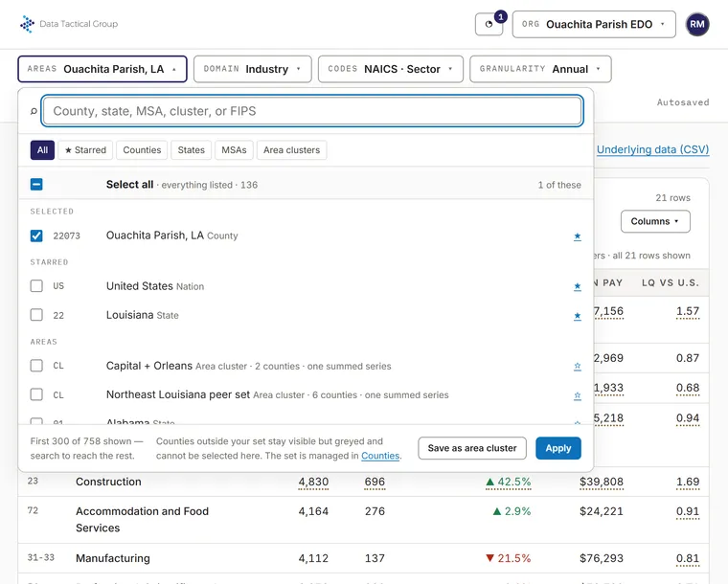Click the Apply button
Screen dimensions: 728x584
coord(558,448)
